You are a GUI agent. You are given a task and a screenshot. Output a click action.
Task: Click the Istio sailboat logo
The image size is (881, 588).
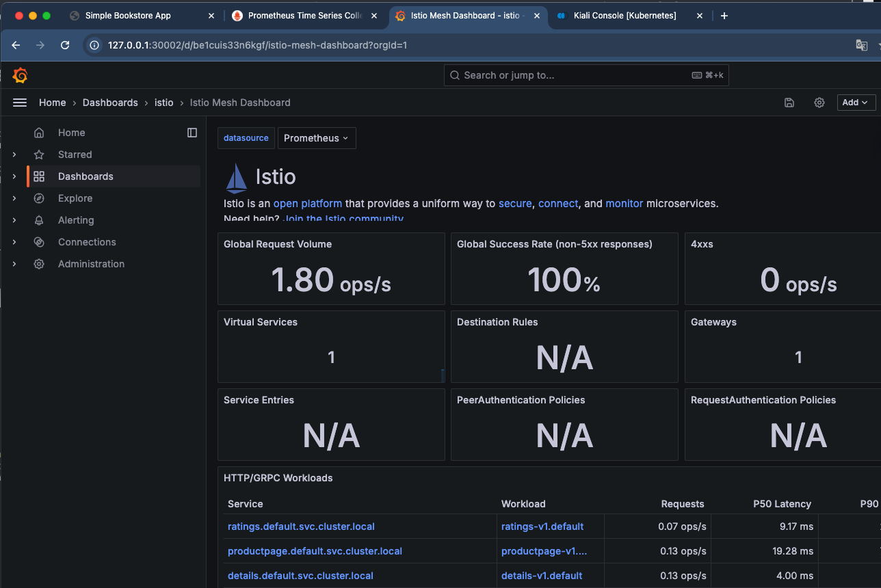(236, 178)
